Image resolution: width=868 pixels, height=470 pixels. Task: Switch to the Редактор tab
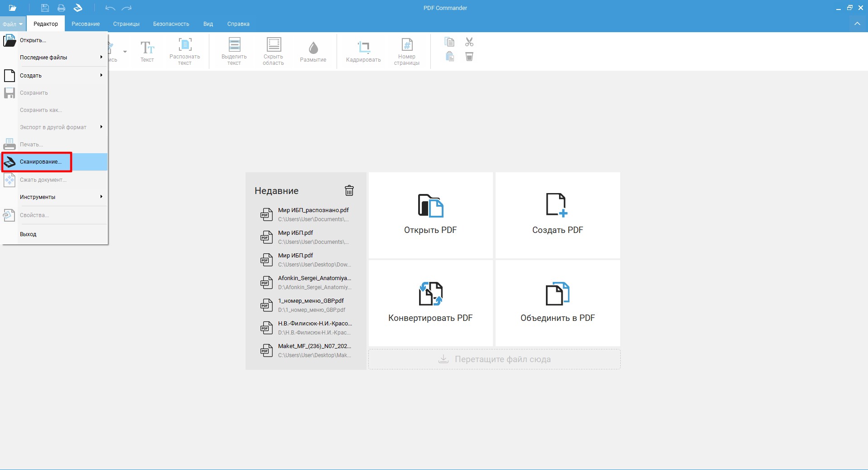[x=46, y=24]
